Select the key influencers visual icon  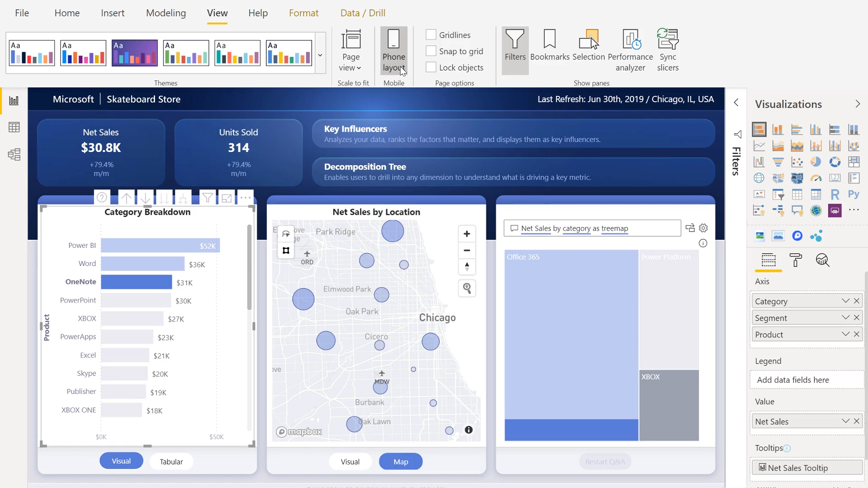tap(759, 210)
